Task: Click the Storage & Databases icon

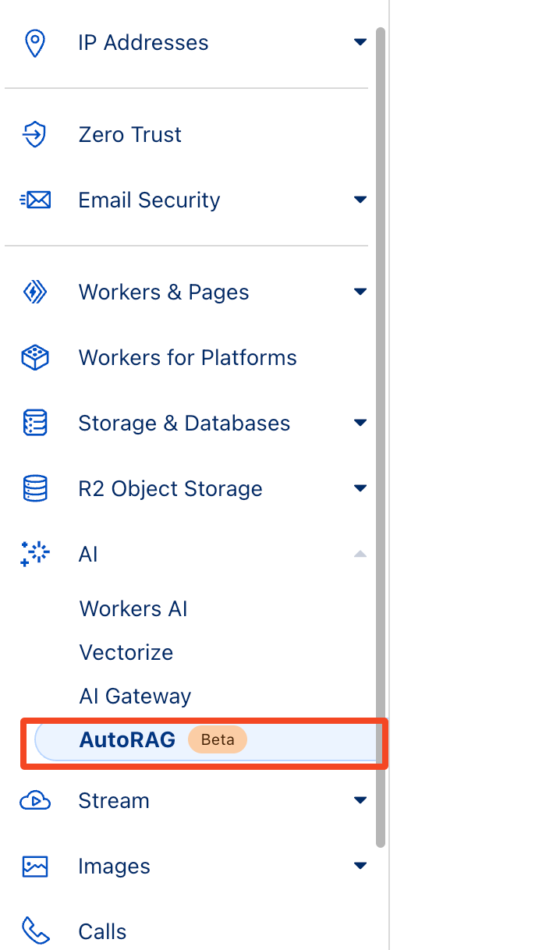Action: [35, 424]
